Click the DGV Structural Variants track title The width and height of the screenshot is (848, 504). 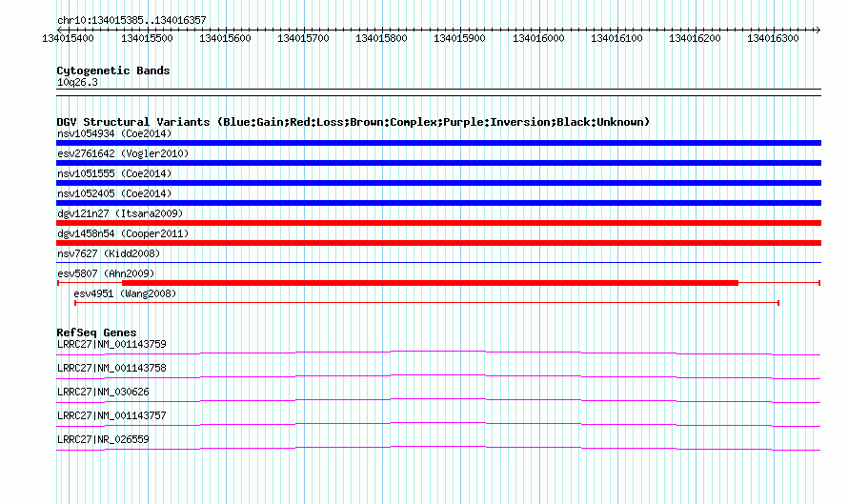[353, 122]
